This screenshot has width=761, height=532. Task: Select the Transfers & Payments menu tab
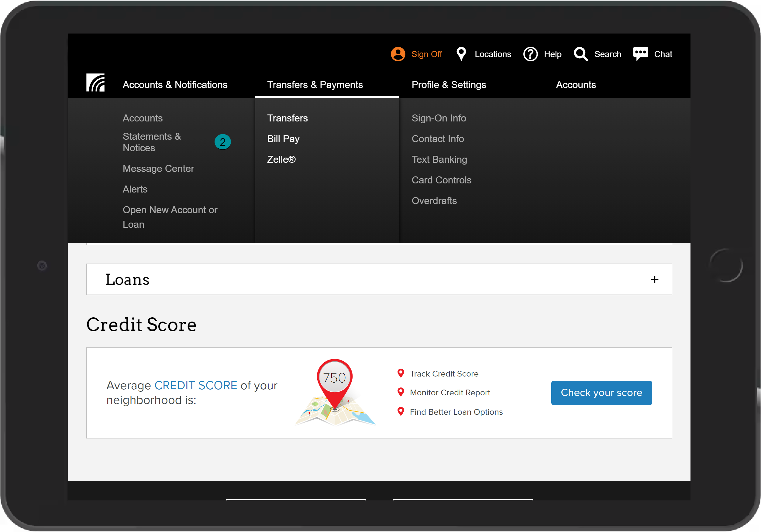click(x=315, y=85)
